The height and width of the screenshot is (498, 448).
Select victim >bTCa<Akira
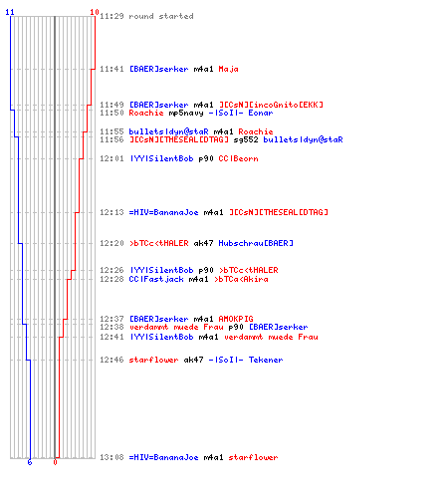click(x=241, y=279)
